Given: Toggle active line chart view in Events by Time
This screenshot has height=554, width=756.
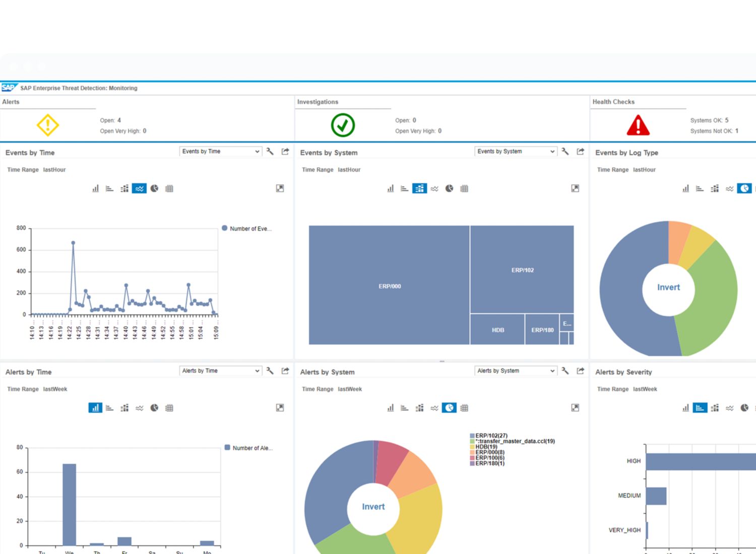Looking at the screenshot, I should [x=140, y=188].
